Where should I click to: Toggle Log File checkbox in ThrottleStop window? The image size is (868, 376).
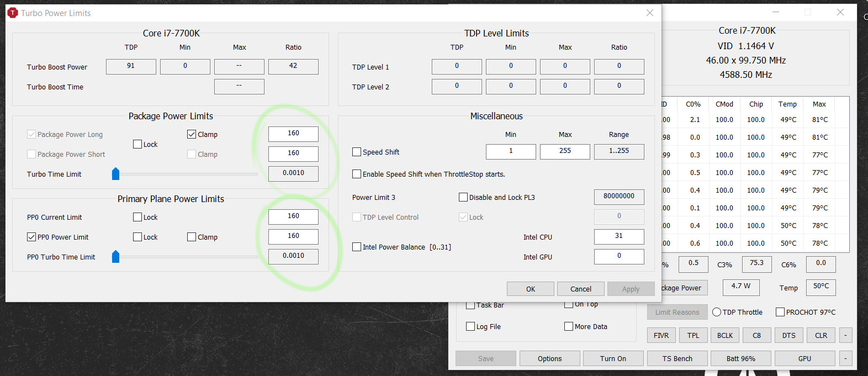click(470, 326)
